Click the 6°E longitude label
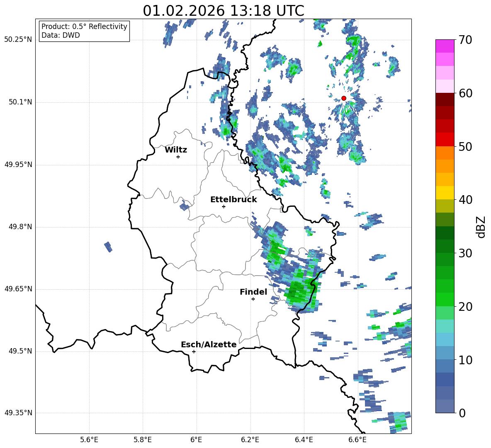Screen dimensions: 491x448 coord(196,440)
